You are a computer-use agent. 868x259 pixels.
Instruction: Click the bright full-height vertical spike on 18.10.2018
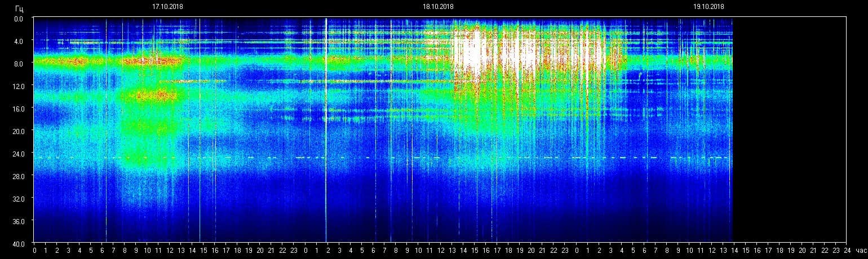pos(326,129)
